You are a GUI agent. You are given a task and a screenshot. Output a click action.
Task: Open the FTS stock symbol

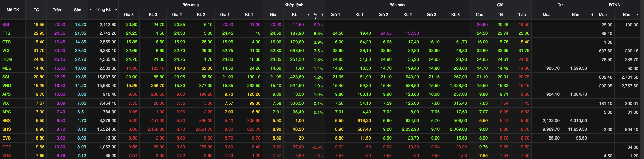[x=6, y=33]
